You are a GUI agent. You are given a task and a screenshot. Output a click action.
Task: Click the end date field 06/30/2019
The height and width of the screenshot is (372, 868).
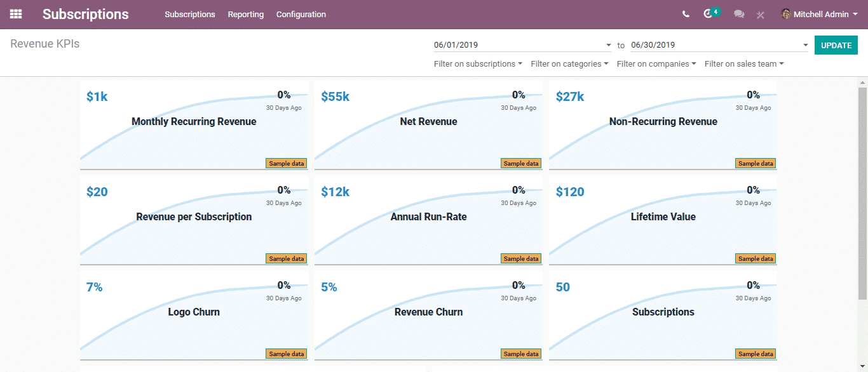coord(715,45)
